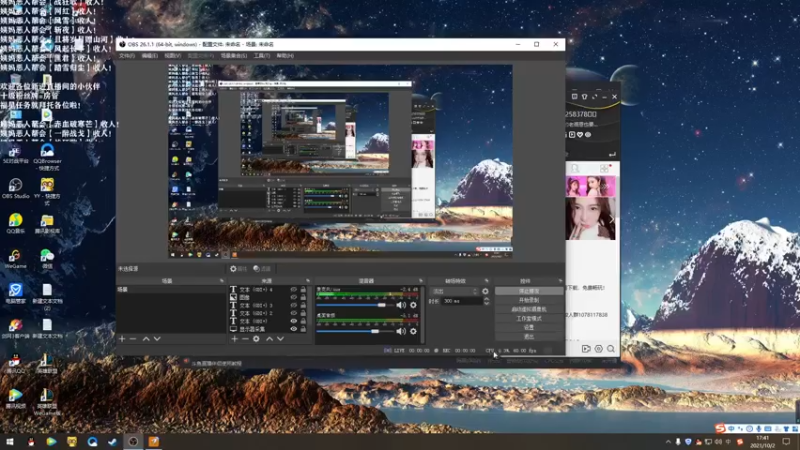Image resolution: width=800 pixels, height=450 pixels.
Task: Hide the 显示器采集 source
Action: click(293, 329)
